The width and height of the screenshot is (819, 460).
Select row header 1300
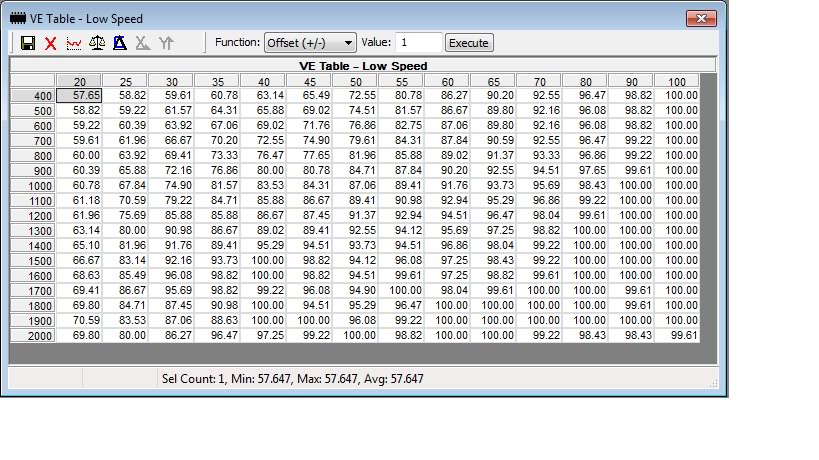coord(32,231)
